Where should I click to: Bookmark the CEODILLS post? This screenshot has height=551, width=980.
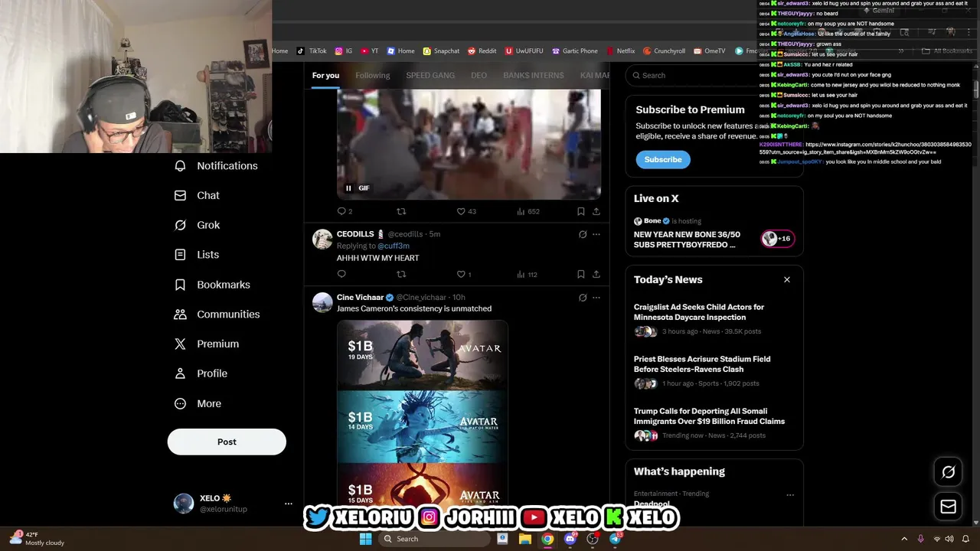pyautogui.click(x=581, y=274)
